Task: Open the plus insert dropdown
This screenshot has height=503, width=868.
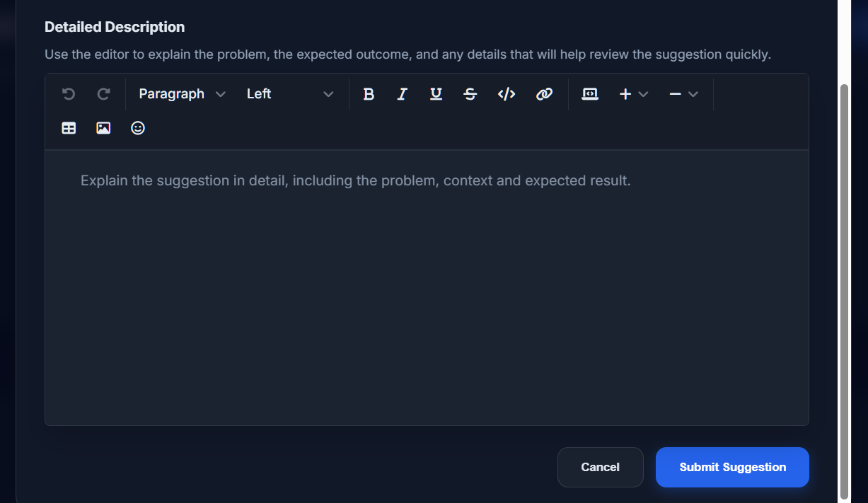Action: click(x=633, y=94)
